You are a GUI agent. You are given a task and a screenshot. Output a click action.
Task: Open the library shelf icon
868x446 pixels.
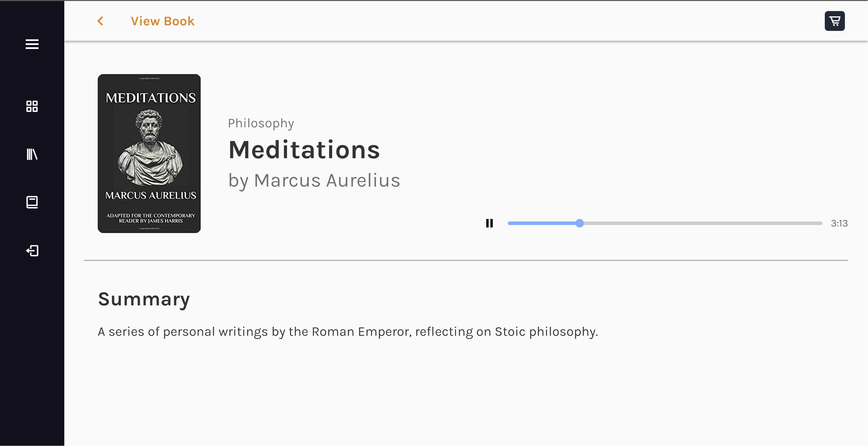[x=32, y=154]
